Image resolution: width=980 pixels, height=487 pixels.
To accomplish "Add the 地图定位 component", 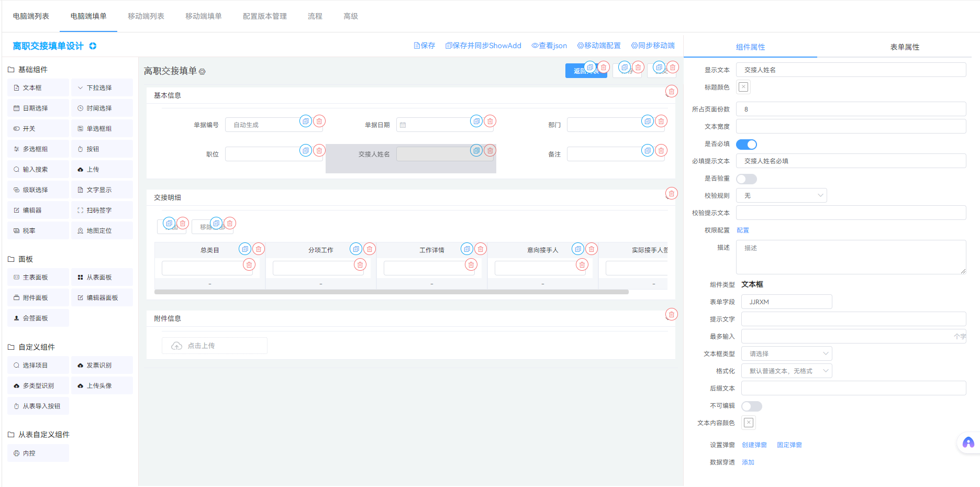I will [102, 230].
